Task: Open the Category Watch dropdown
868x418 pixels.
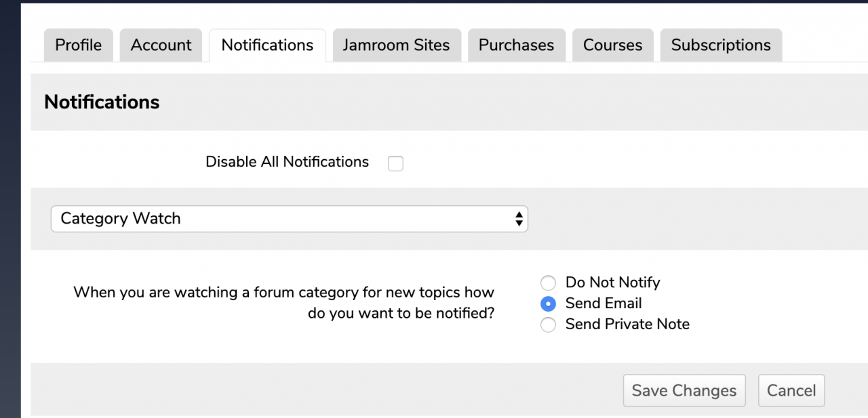Action: [289, 219]
